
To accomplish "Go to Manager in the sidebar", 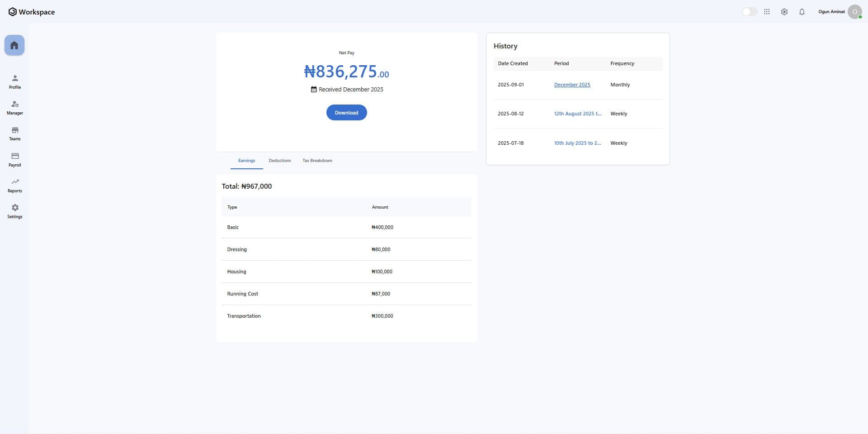I will (15, 108).
